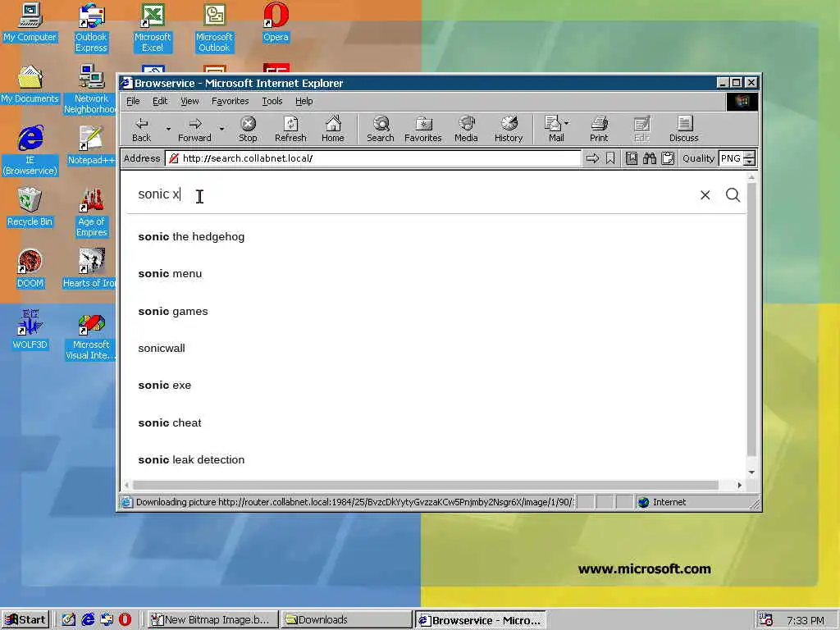Open the Media toolbar button

(x=466, y=130)
